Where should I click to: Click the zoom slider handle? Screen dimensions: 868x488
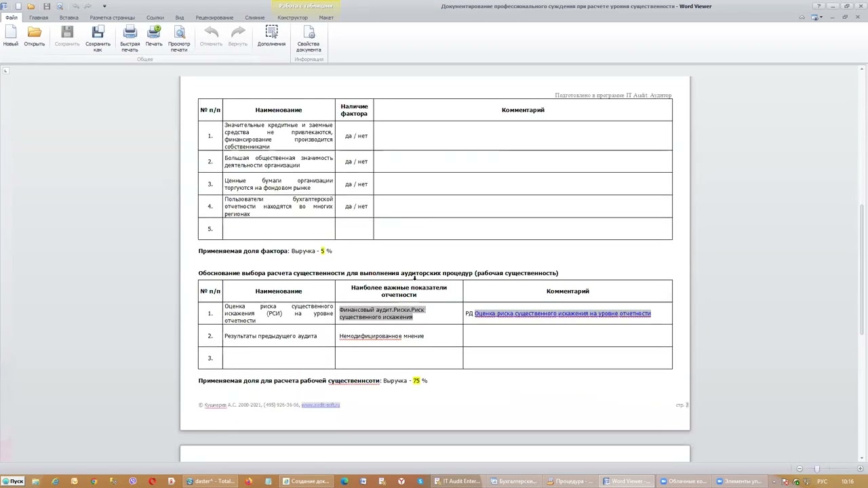(817, 468)
